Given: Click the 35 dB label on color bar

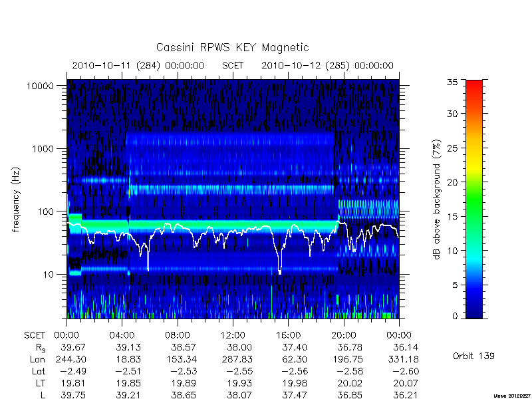Looking at the screenshot, I should (452, 82).
